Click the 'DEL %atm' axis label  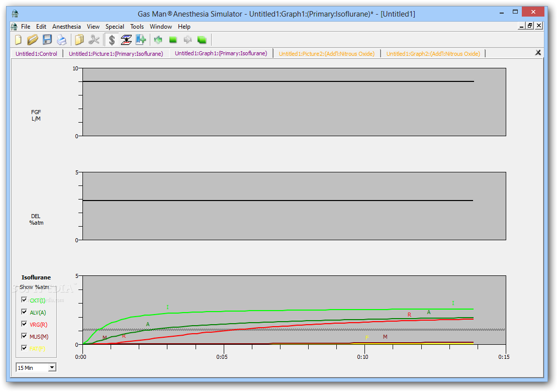[x=36, y=220]
